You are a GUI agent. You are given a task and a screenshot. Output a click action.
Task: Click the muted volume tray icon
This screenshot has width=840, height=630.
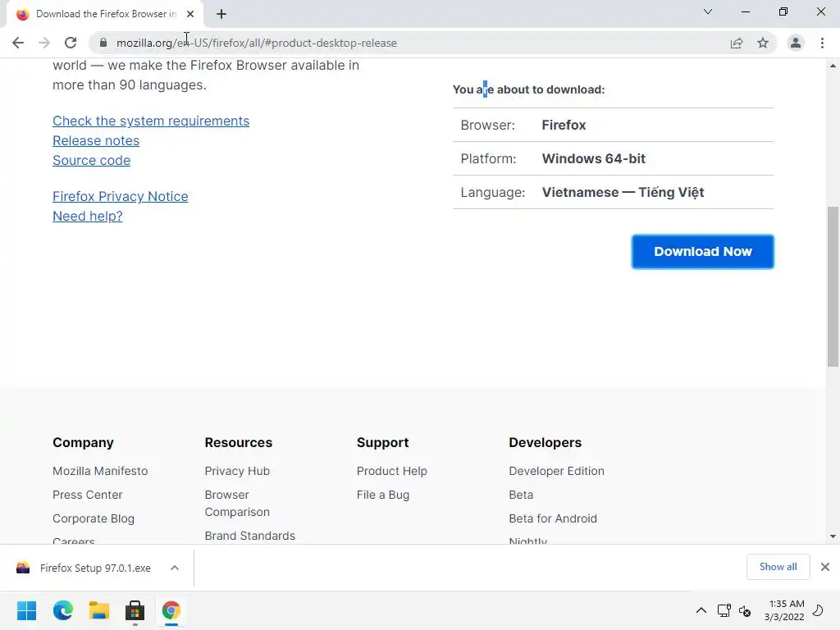click(745, 610)
